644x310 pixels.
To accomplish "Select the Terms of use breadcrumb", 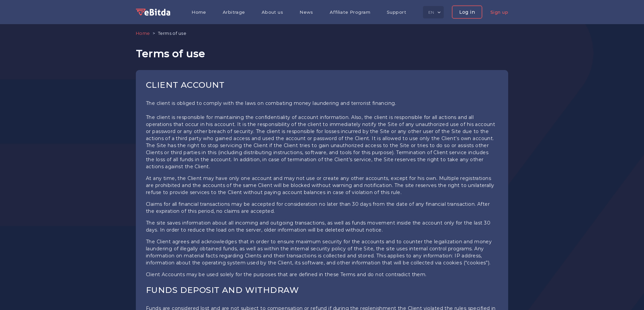I will [x=172, y=33].
